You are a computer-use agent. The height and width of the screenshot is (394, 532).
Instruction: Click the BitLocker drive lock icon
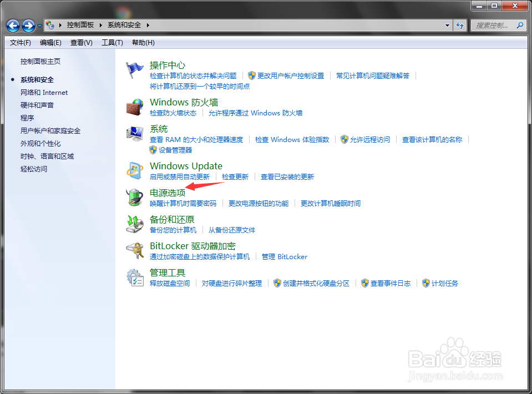135,250
